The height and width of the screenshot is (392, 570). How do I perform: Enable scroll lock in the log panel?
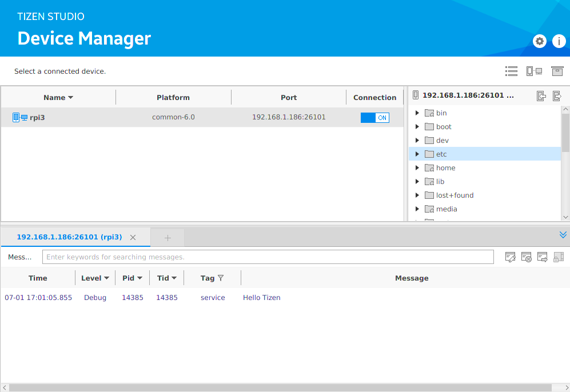click(559, 257)
